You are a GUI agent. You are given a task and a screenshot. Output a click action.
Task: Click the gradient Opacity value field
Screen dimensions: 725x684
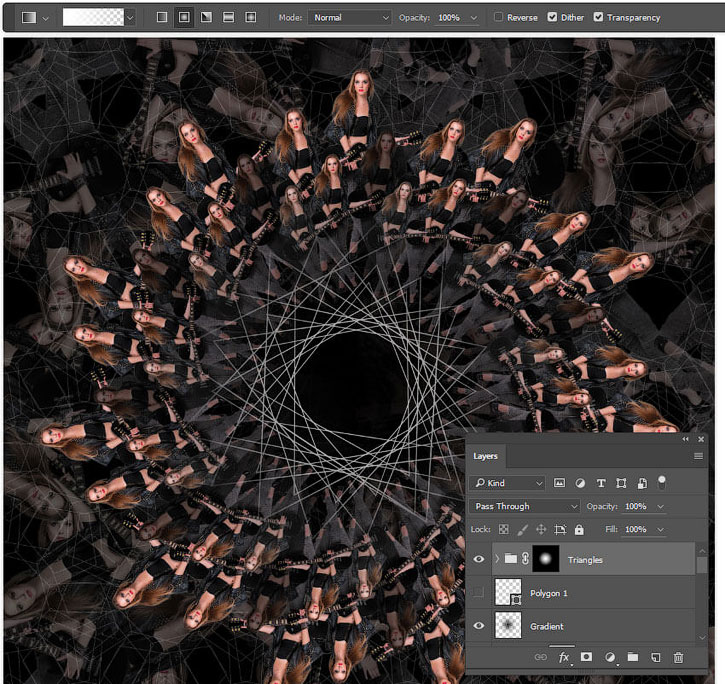[450, 18]
